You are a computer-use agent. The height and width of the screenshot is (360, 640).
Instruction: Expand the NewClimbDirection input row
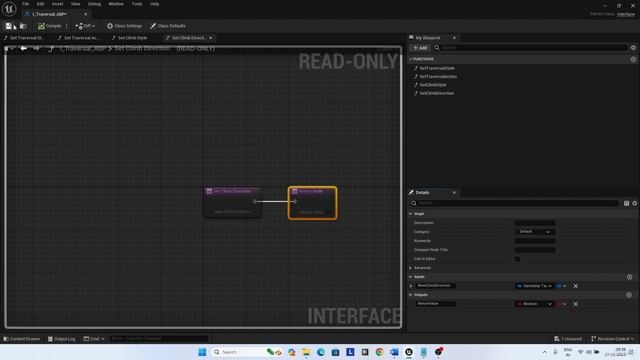click(x=411, y=286)
